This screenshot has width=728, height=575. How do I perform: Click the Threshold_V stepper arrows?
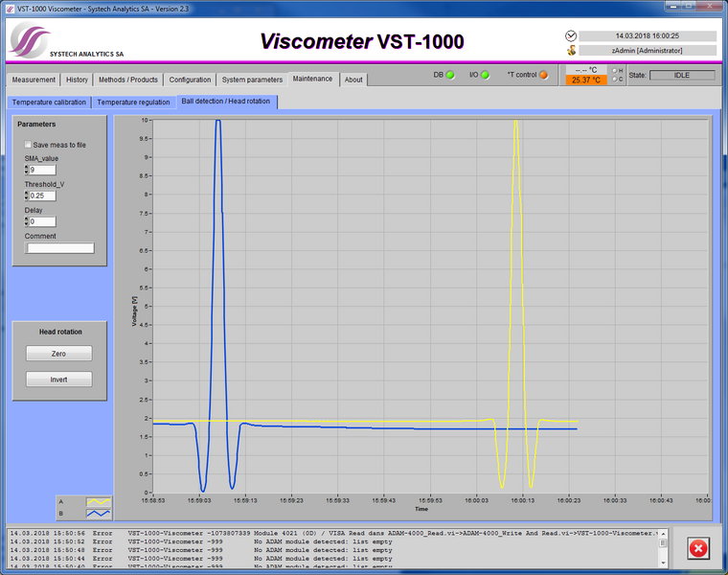tap(27, 196)
